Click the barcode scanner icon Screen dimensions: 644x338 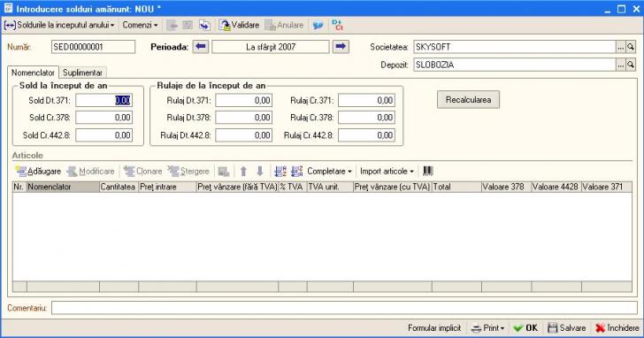tap(428, 171)
